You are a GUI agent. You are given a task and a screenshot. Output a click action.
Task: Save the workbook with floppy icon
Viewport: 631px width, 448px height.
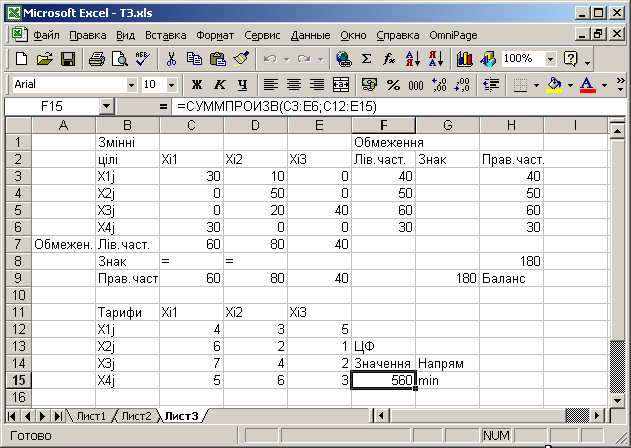(68, 59)
